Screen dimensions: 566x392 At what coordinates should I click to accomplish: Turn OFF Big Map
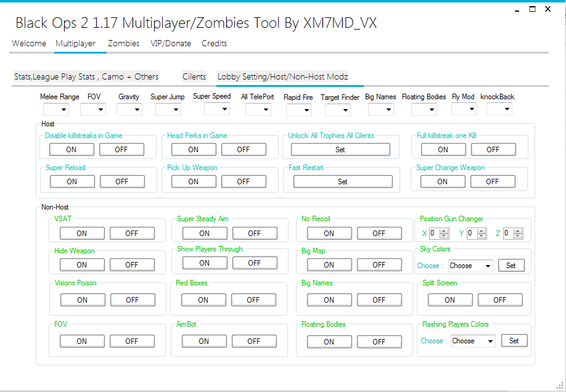point(379,264)
